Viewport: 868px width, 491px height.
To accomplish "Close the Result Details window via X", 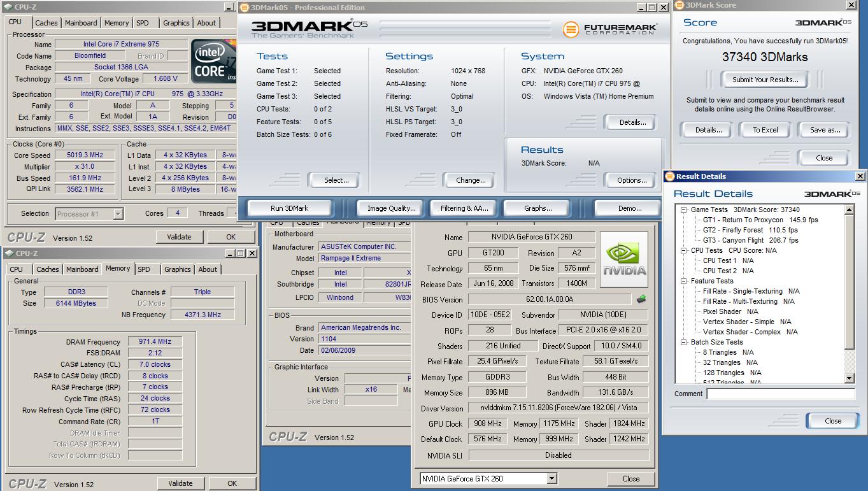I will [x=860, y=176].
